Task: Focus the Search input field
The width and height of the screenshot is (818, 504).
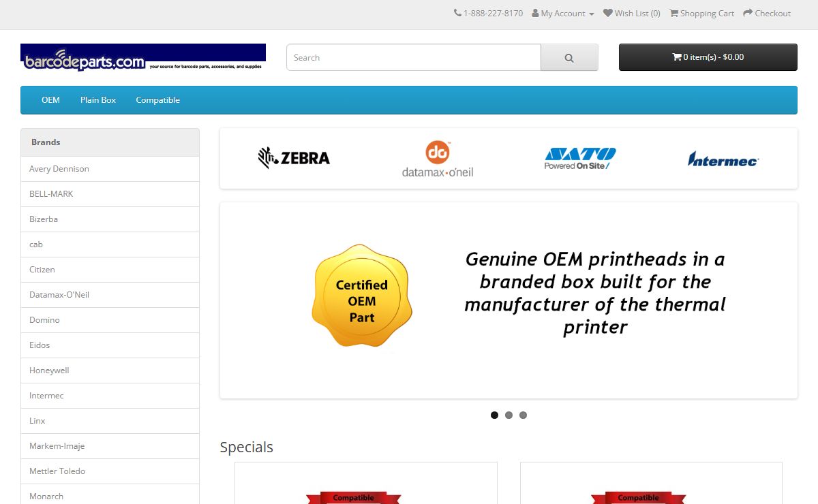Action: pyautogui.click(x=414, y=57)
